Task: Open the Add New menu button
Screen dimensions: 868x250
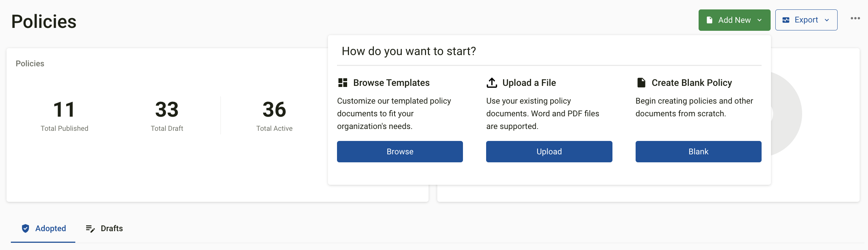Action: [734, 20]
